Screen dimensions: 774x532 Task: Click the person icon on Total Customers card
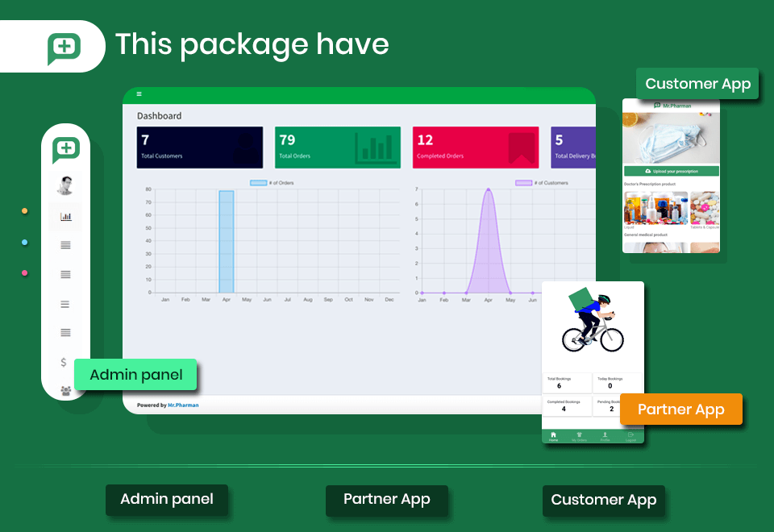point(245,148)
